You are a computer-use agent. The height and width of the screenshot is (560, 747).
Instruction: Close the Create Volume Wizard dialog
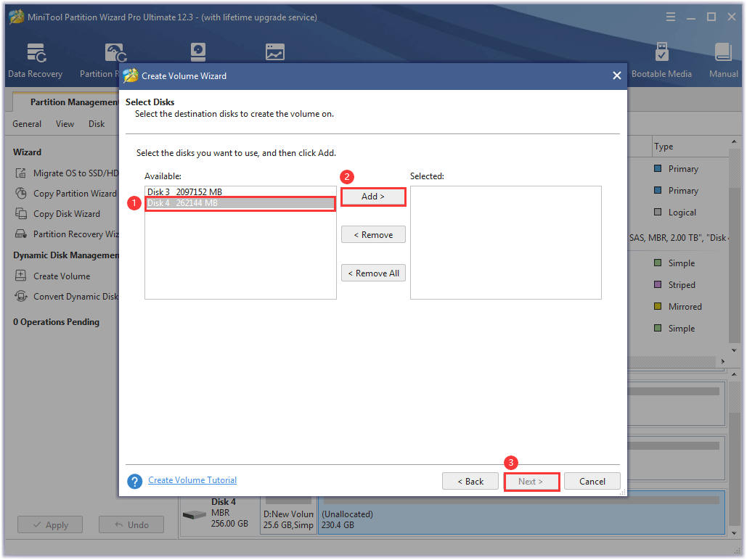tap(616, 75)
